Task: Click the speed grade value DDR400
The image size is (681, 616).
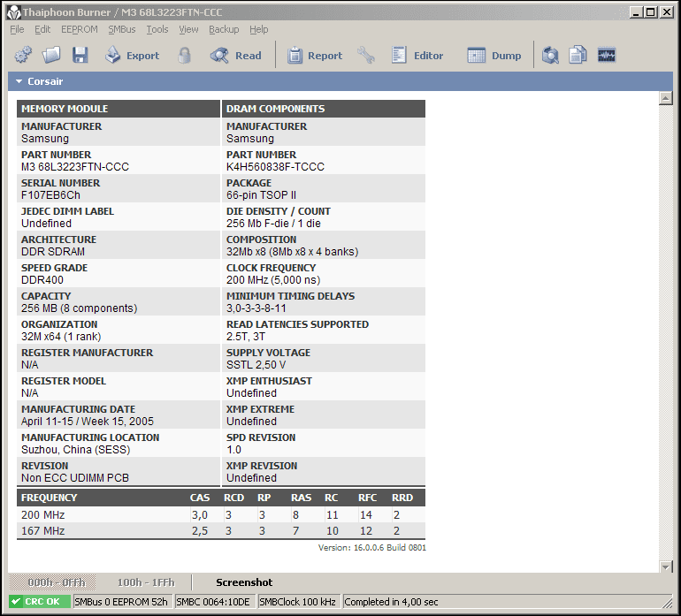Action: coord(42,279)
